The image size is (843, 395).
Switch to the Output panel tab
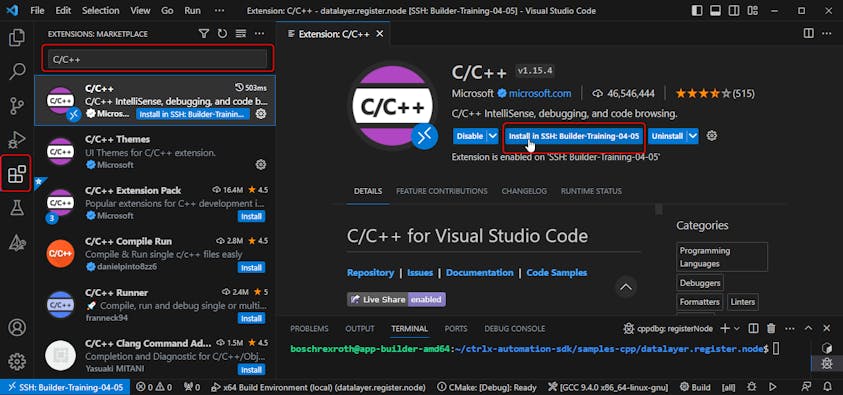click(360, 328)
